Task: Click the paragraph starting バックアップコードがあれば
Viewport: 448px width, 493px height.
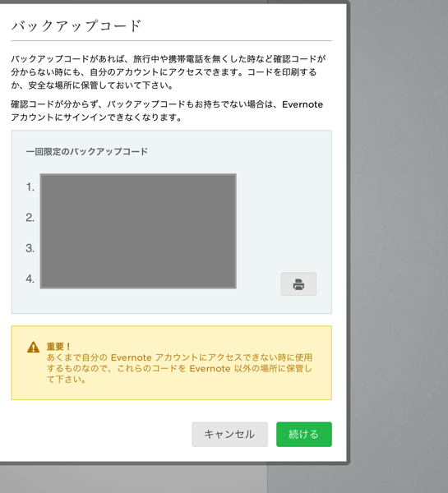Action: [x=169, y=72]
